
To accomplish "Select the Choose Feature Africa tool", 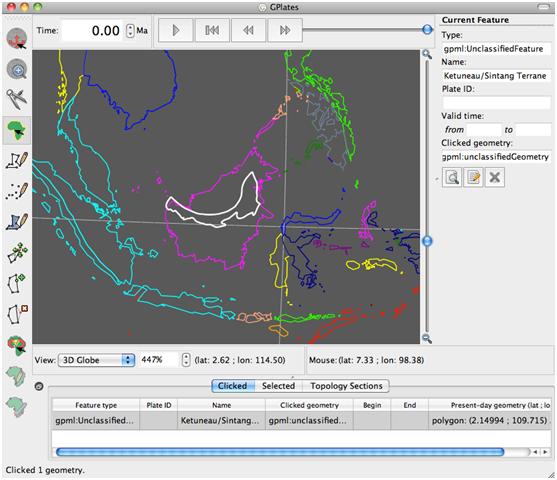I will pyautogui.click(x=17, y=130).
